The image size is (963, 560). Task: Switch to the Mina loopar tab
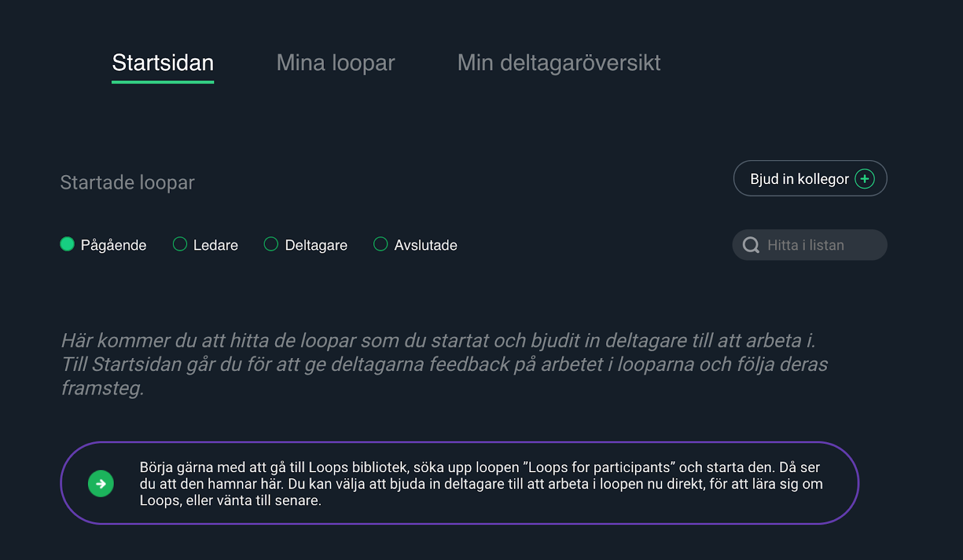click(336, 63)
